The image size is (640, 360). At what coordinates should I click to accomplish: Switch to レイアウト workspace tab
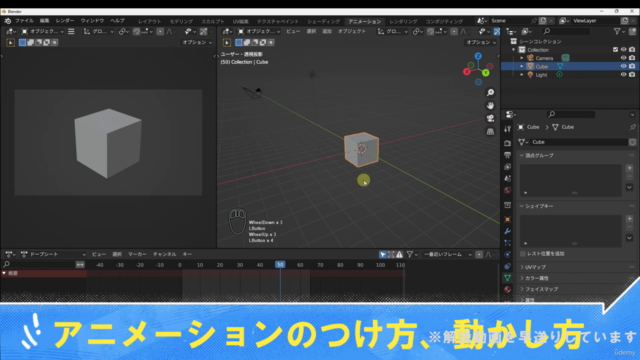(149, 21)
